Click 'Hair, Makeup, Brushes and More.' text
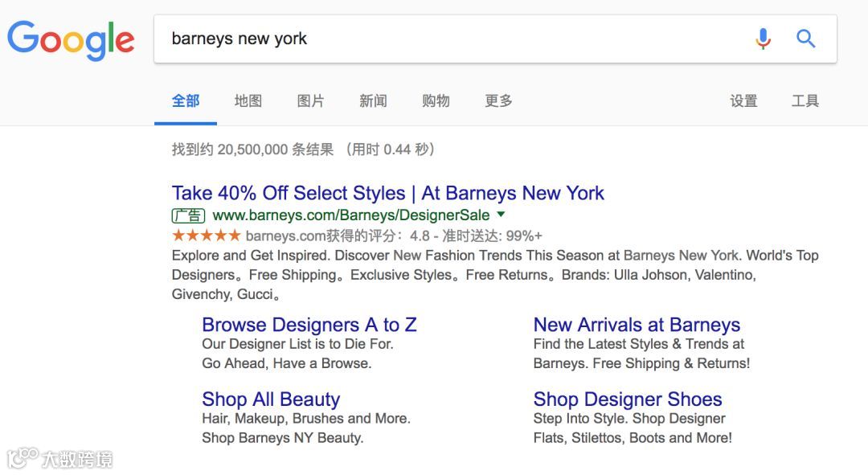The width and height of the screenshot is (868, 475). point(306,419)
